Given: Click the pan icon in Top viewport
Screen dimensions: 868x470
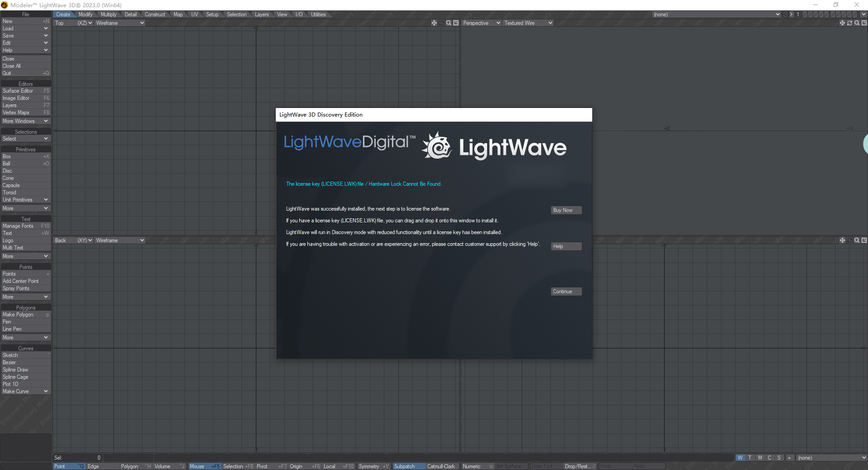Looking at the screenshot, I should pyautogui.click(x=434, y=23).
